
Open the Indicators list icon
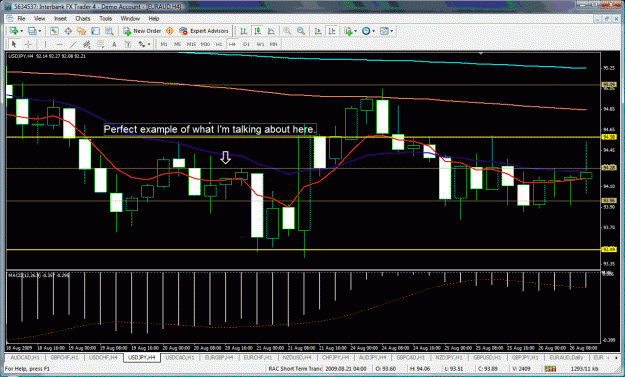pos(348,31)
